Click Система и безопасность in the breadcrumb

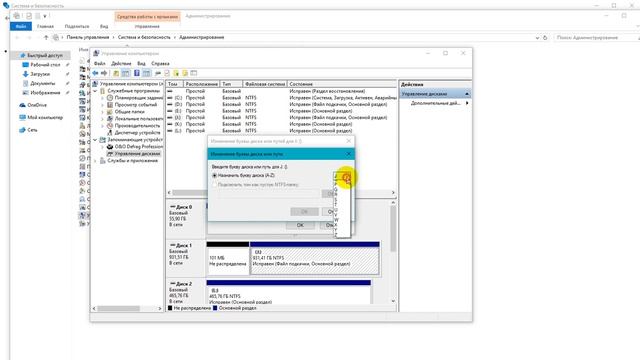point(144,37)
